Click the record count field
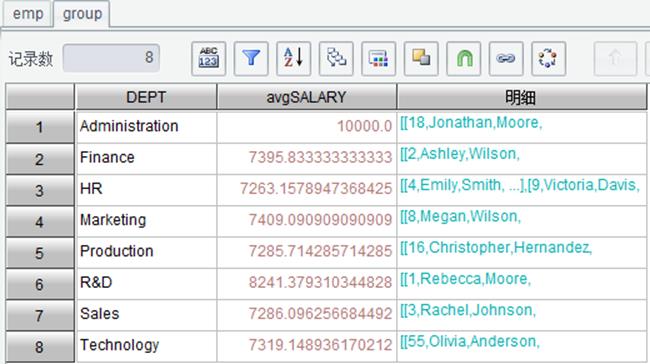 pos(111,58)
